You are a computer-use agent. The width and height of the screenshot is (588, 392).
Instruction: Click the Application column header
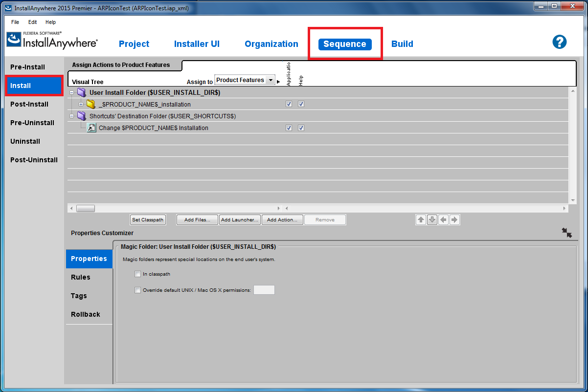289,74
